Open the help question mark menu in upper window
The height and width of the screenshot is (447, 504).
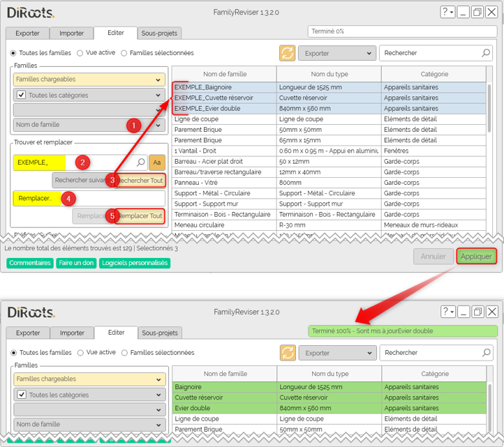click(x=448, y=13)
